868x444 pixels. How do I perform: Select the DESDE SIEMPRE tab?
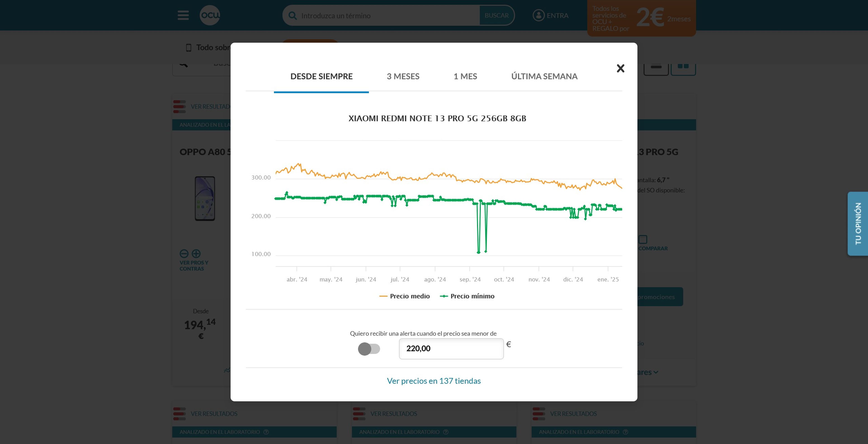[x=321, y=76]
